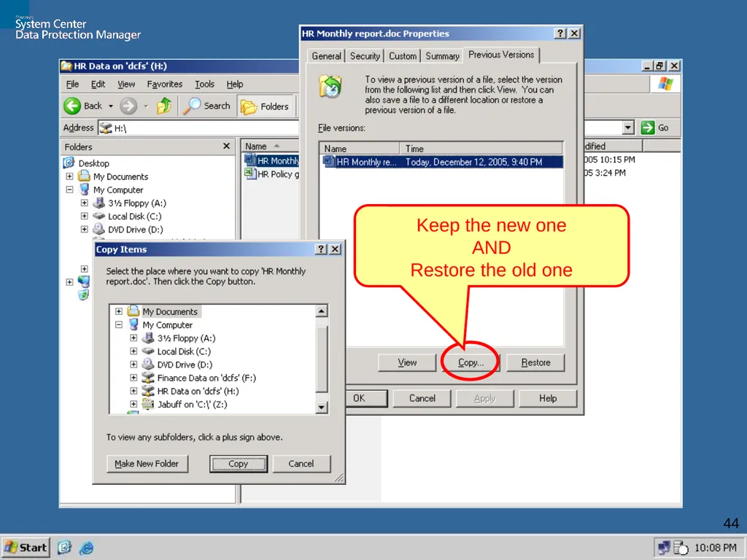Open the Edit menu in Explorer
The height and width of the screenshot is (560, 747).
98,85
